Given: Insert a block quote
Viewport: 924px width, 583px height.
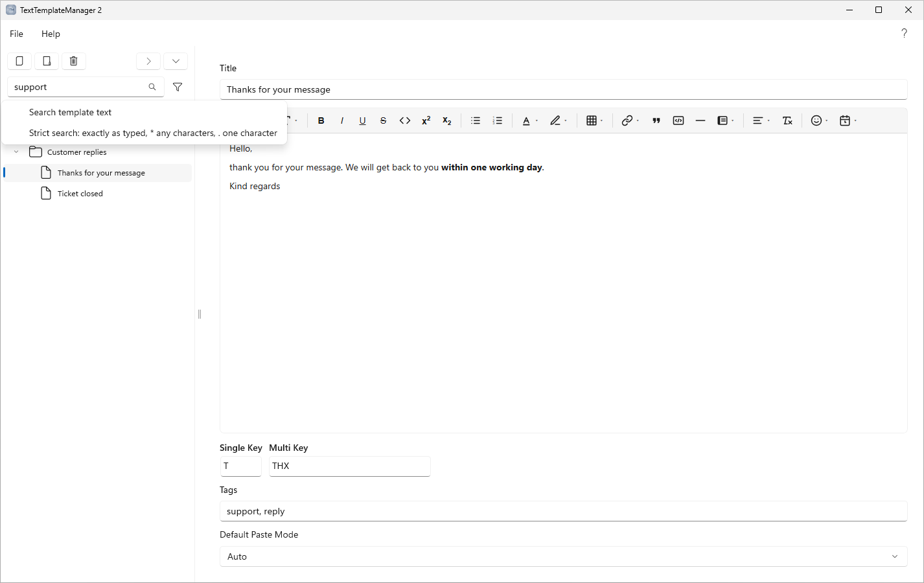Looking at the screenshot, I should point(656,120).
